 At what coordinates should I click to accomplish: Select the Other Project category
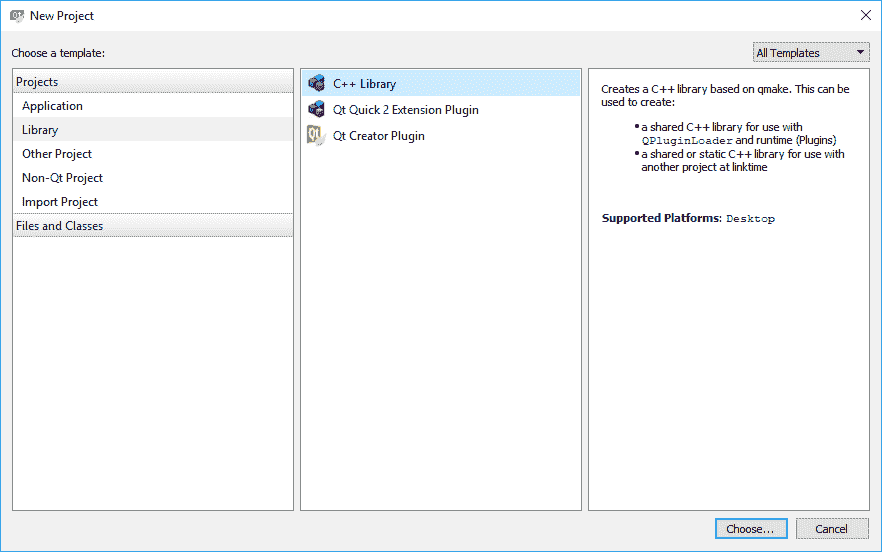pos(152,154)
